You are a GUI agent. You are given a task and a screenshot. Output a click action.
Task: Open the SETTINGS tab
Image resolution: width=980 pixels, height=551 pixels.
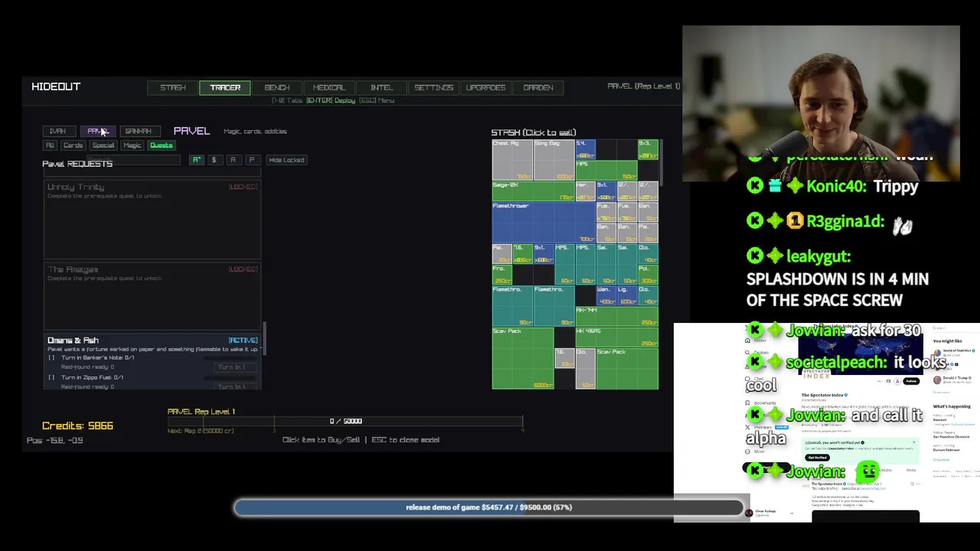coord(433,87)
